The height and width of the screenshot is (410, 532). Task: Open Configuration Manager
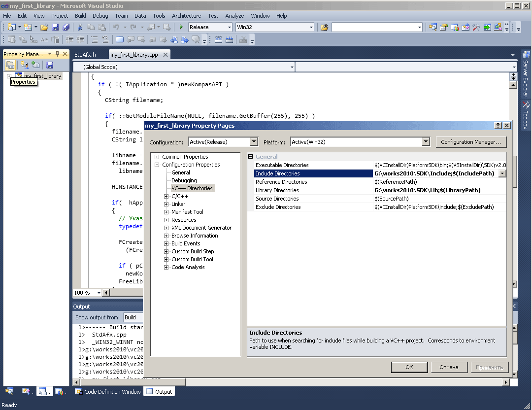(470, 142)
